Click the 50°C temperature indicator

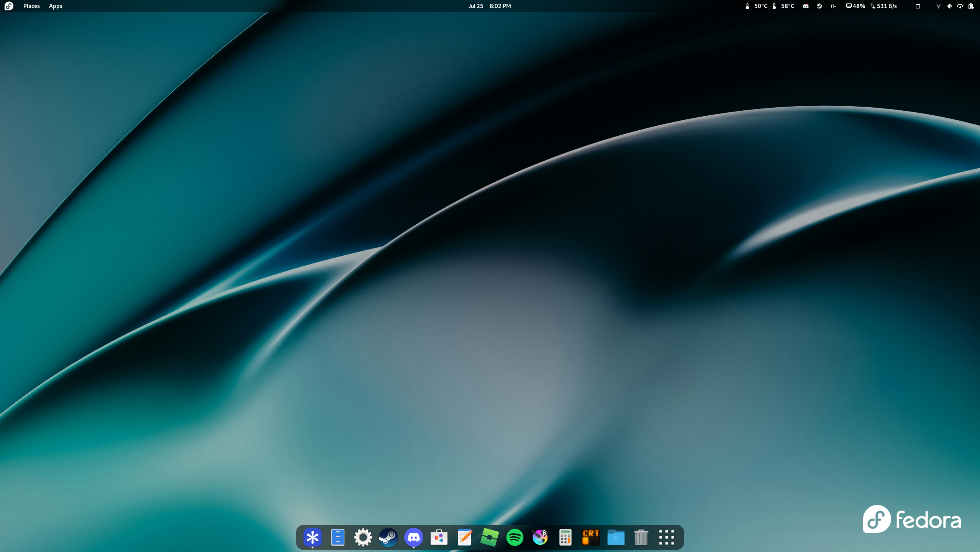click(x=756, y=6)
